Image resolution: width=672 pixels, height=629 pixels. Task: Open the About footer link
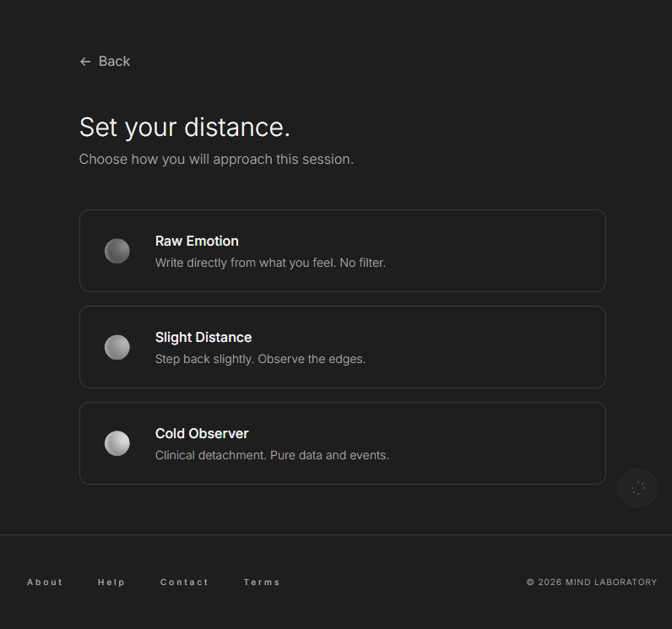pyautogui.click(x=45, y=582)
